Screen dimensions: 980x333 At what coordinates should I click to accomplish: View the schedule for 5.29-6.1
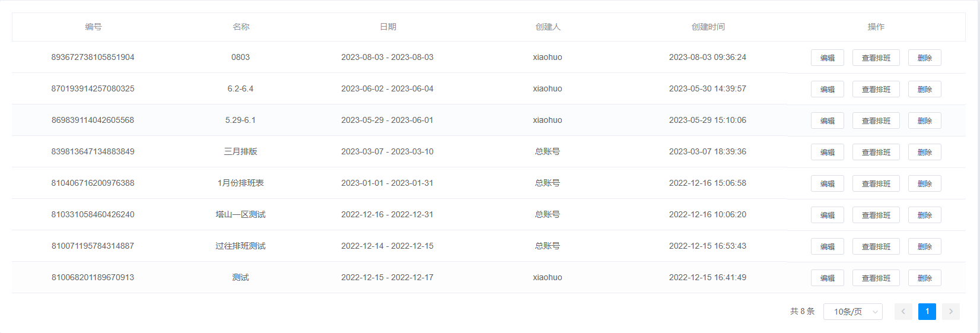coord(876,120)
